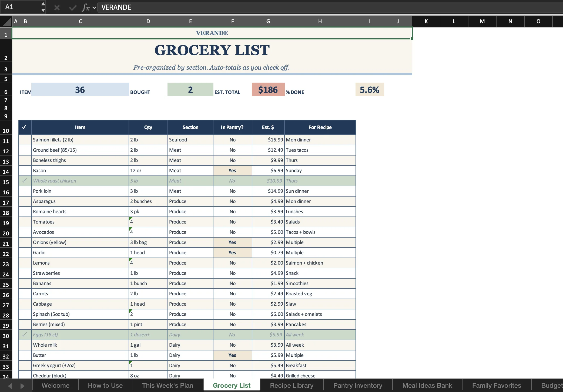Click the confirm entry checkmark icon
Viewport: 563px width, 392px height.
click(x=72, y=8)
